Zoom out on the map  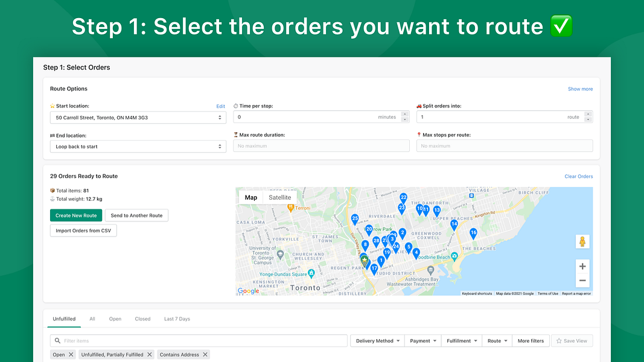point(582,281)
